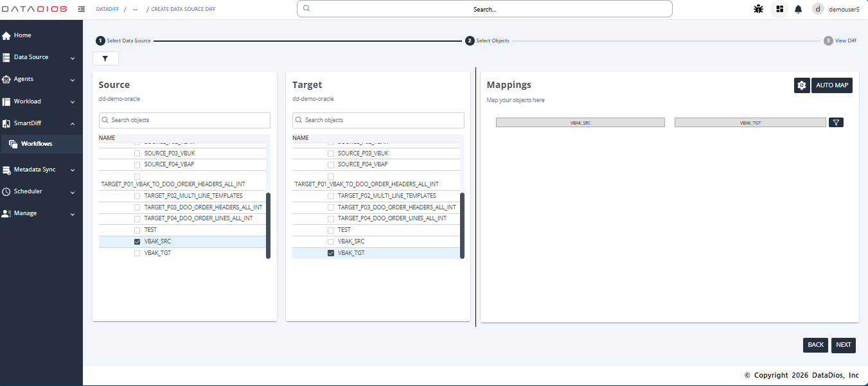Image resolution: width=868 pixels, height=386 pixels.
Task: Check SOURCE_P03_VBUK in the Target list
Action: tap(330, 153)
